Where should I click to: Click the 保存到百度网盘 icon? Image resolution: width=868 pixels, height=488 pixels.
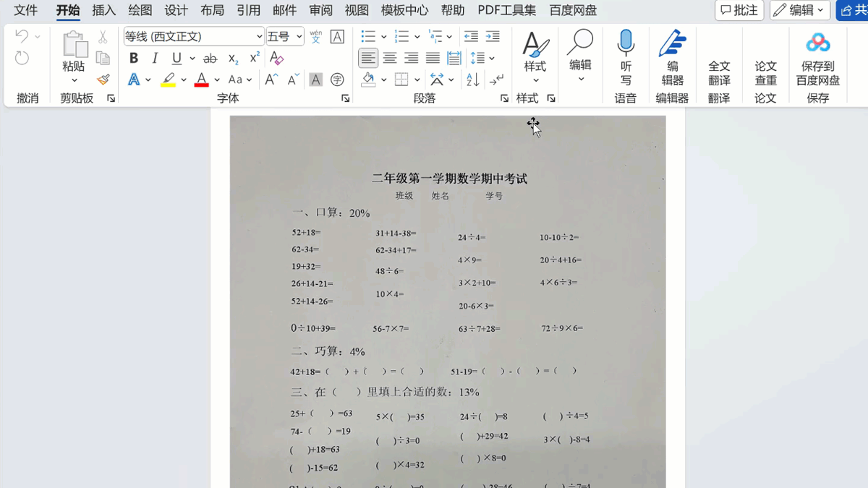[x=817, y=58]
